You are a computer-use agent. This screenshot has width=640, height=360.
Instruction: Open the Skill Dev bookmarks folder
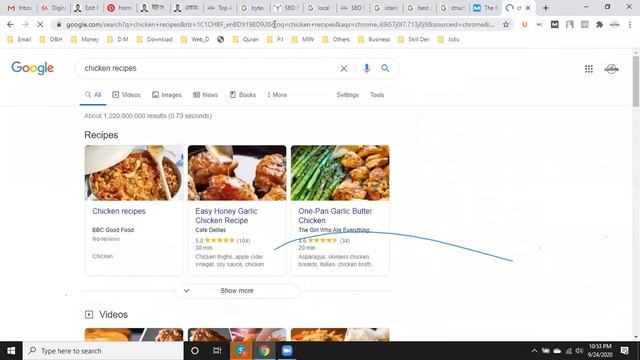pos(414,40)
